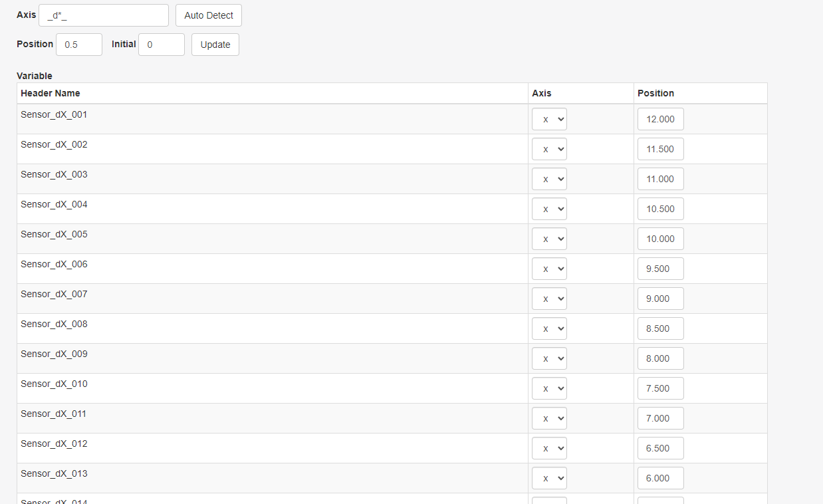Screen dimensions: 823x504
Task: Expand the axis dropdown for Sensor_dX_003
Action: 549,180
